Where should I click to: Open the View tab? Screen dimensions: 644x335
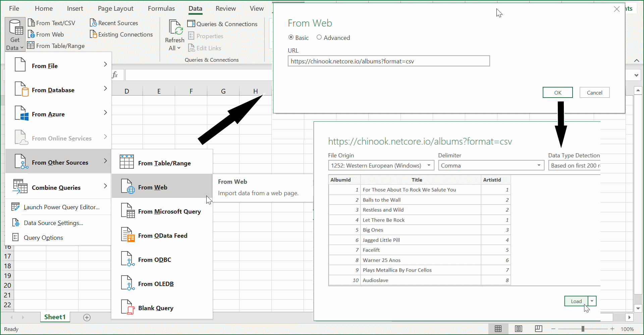tap(257, 8)
